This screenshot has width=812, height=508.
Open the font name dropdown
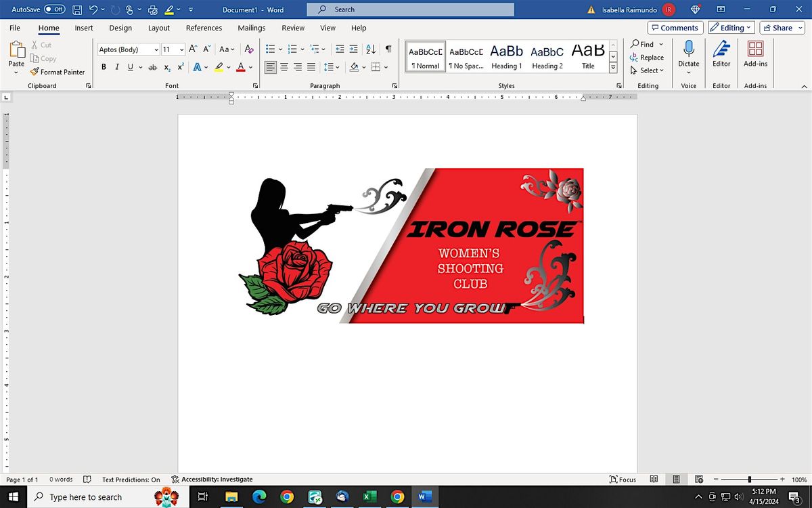tap(156, 49)
